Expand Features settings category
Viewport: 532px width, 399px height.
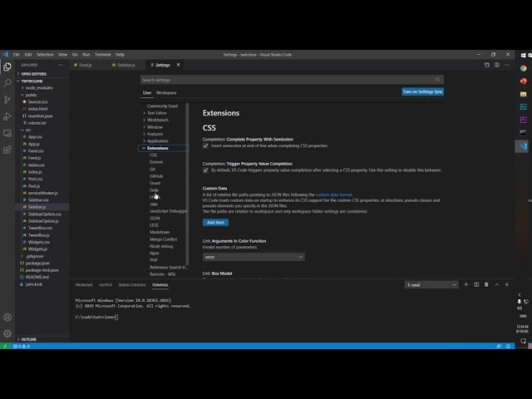[153, 134]
